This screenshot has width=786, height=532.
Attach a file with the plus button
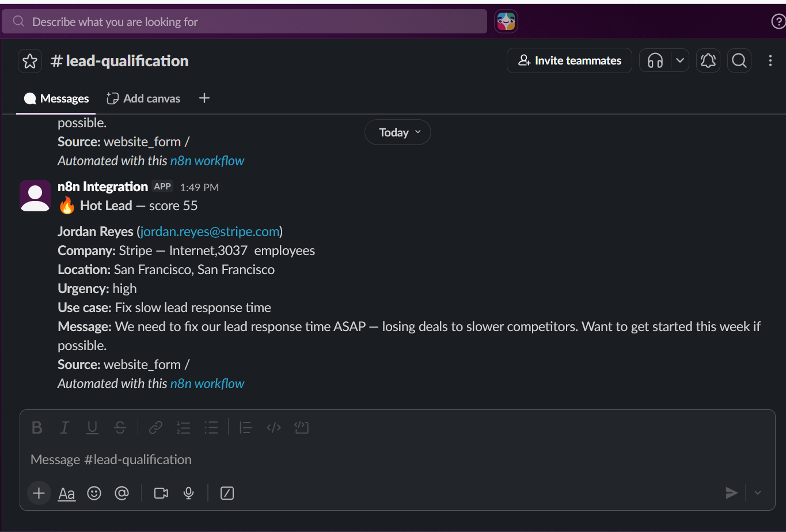coord(39,493)
